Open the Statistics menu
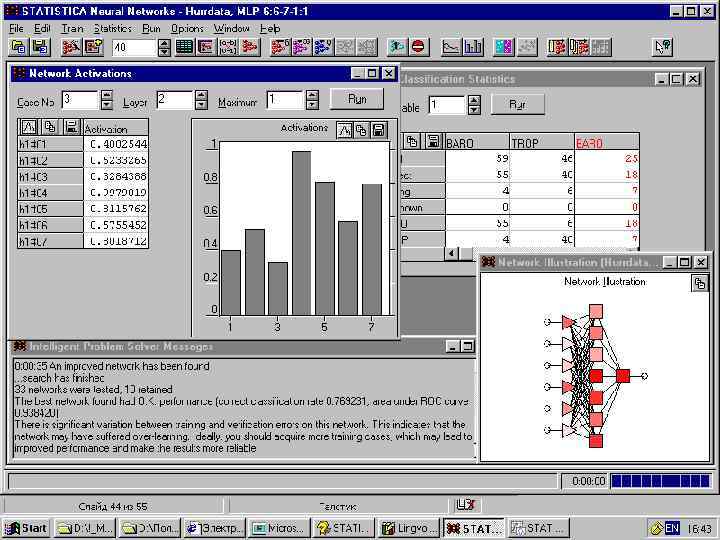Screen dimensions: 720x540 coord(112,28)
